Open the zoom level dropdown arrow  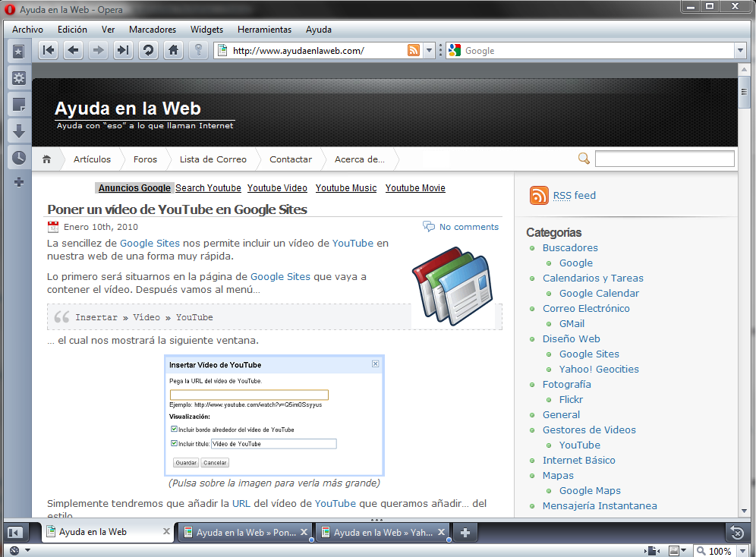[743, 551]
